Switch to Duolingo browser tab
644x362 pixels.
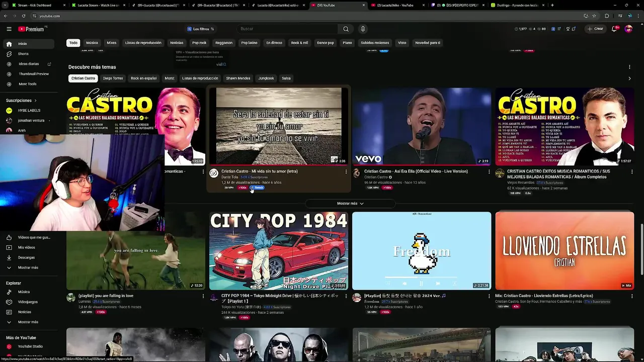click(x=518, y=5)
